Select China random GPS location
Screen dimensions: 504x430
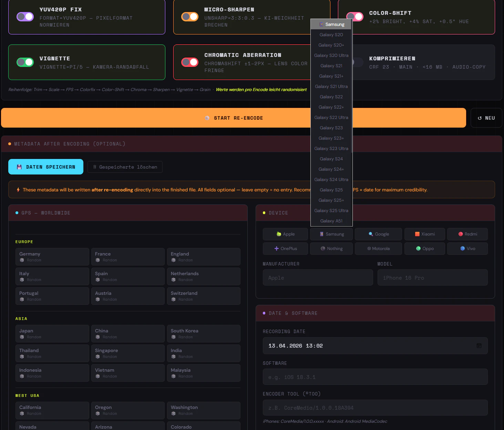tap(128, 334)
